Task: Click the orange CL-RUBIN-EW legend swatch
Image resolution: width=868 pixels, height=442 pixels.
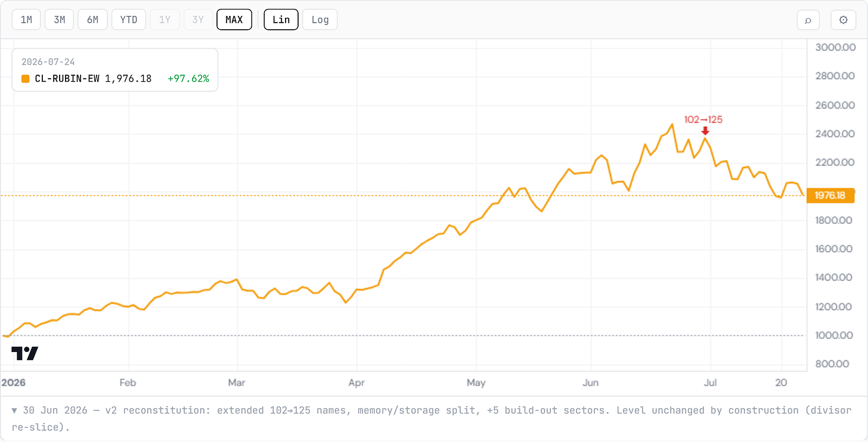Action: tap(25, 79)
